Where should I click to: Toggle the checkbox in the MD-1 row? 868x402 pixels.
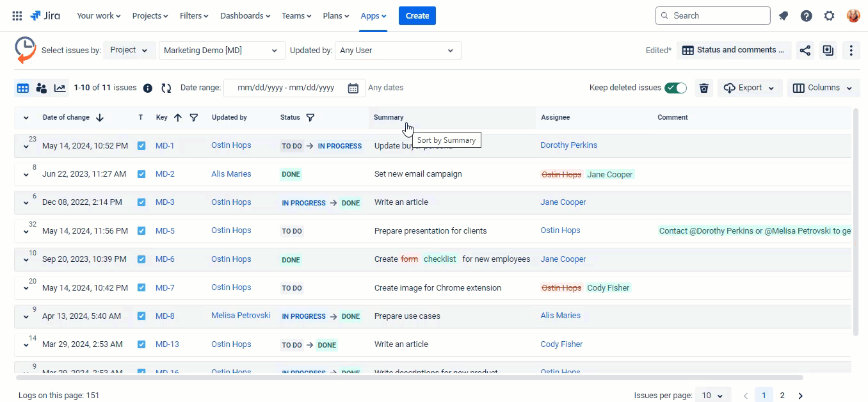click(x=141, y=146)
